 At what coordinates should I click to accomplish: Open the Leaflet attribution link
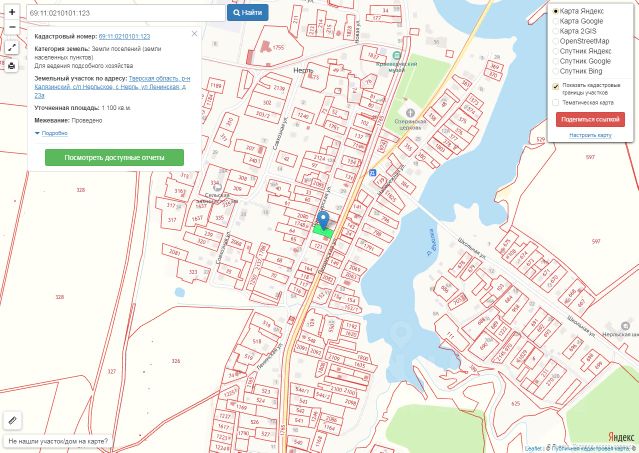pos(533,448)
